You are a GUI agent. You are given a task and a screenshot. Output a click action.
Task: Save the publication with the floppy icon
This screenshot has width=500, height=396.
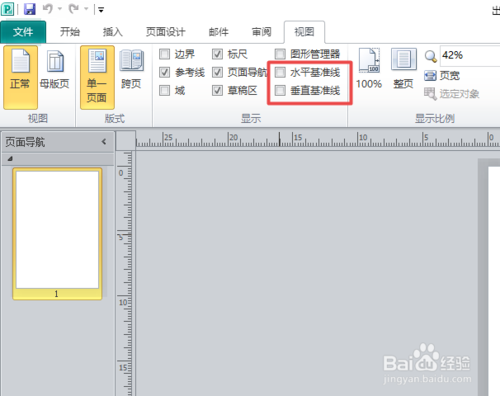30,9
